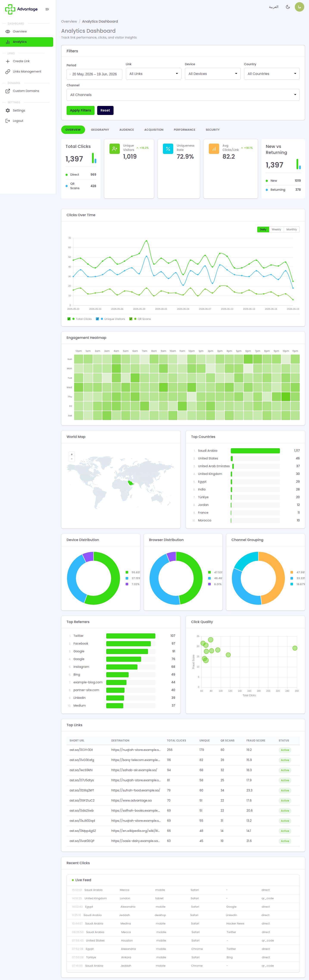Switch to the Overview tab
The image size is (309, 980).
click(73, 130)
